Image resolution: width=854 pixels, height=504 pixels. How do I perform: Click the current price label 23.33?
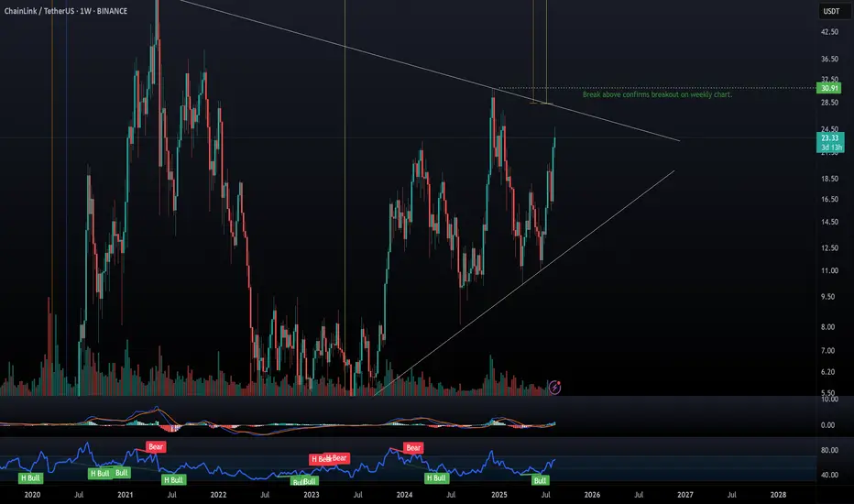tap(830, 137)
